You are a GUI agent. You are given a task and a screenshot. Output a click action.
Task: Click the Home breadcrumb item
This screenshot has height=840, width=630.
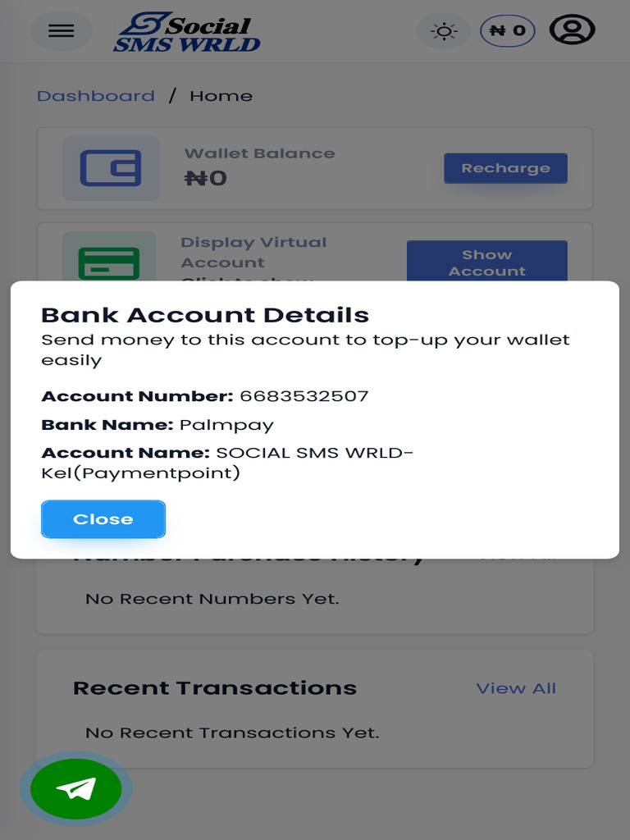[221, 96]
